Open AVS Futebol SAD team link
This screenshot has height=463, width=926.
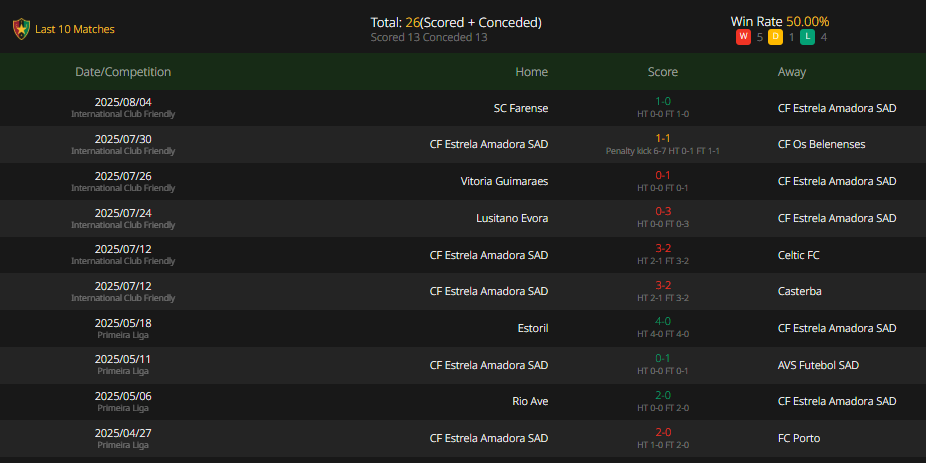[x=818, y=365]
